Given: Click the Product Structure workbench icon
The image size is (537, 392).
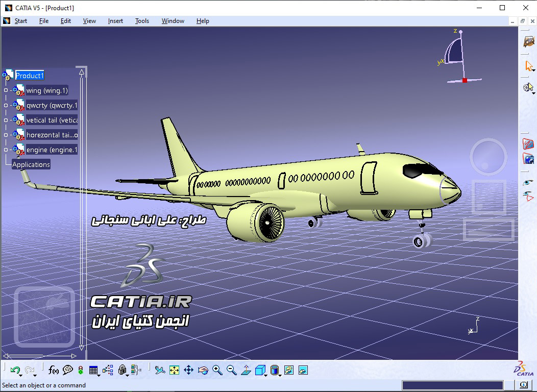Looking at the screenshot, I should 529,41.
